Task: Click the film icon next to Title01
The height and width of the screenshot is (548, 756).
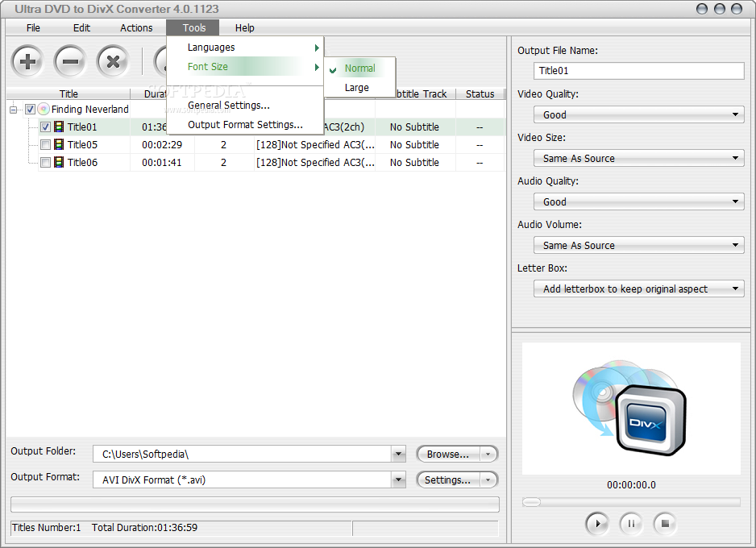Action: pyautogui.click(x=59, y=127)
